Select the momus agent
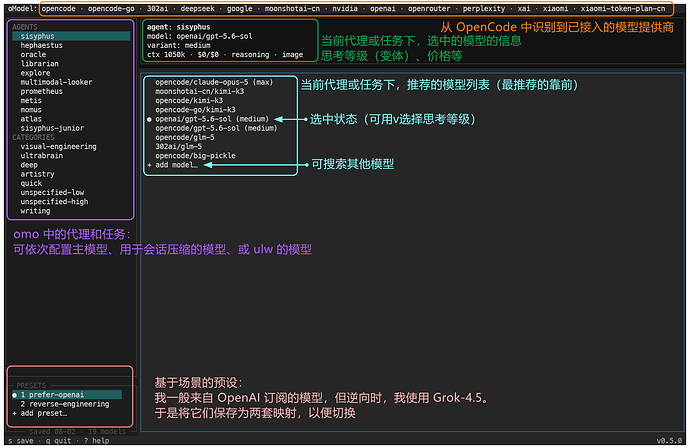 pos(31,110)
